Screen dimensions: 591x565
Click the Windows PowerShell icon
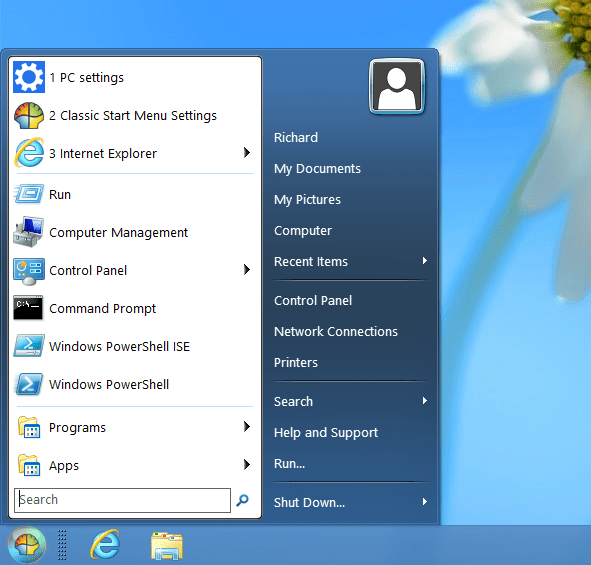point(29,384)
